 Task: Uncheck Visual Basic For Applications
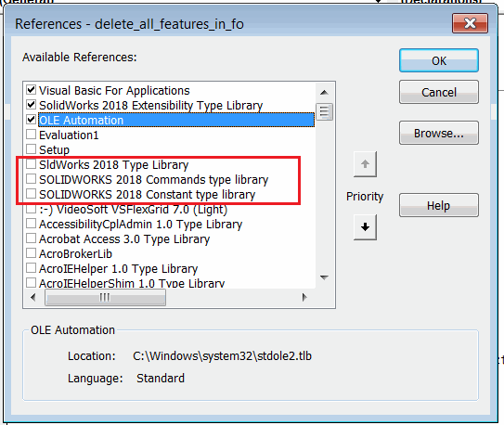tap(31, 90)
